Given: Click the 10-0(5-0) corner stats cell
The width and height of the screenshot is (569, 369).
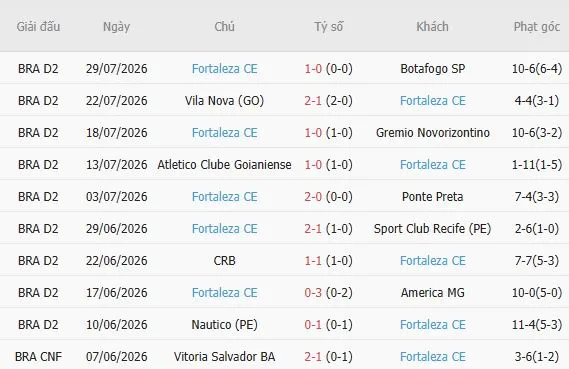Looking at the screenshot, I should click(x=537, y=292).
